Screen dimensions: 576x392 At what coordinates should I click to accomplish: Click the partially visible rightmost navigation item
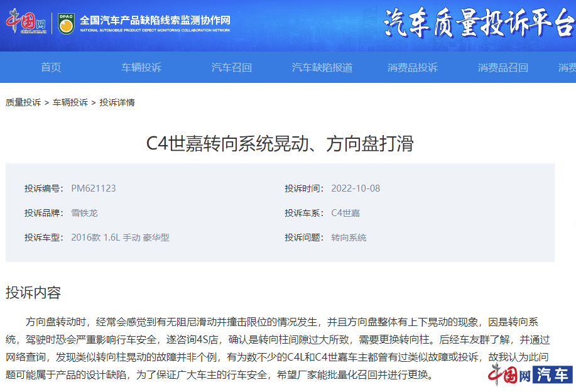click(x=567, y=67)
